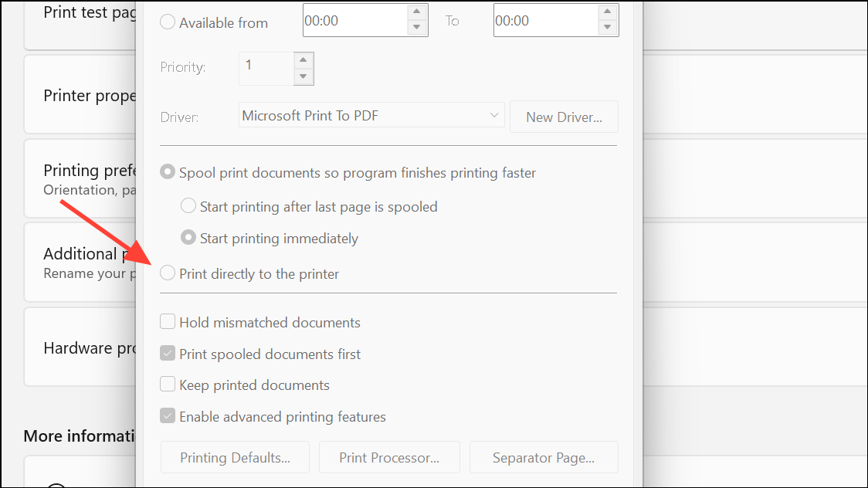The image size is (868, 488).
Task: Disable "Enable advanced printing features"
Action: [x=168, y=415]
